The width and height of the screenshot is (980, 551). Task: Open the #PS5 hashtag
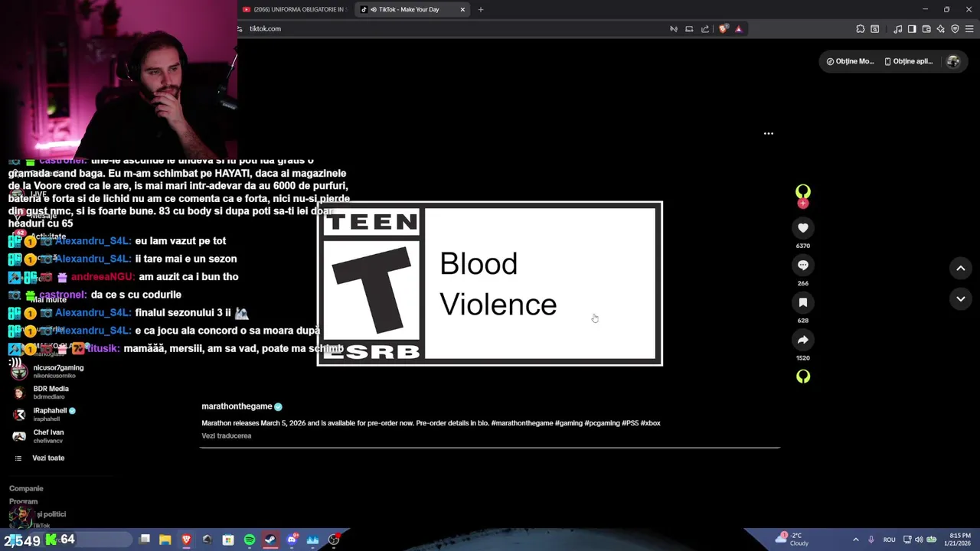point(629,423)
